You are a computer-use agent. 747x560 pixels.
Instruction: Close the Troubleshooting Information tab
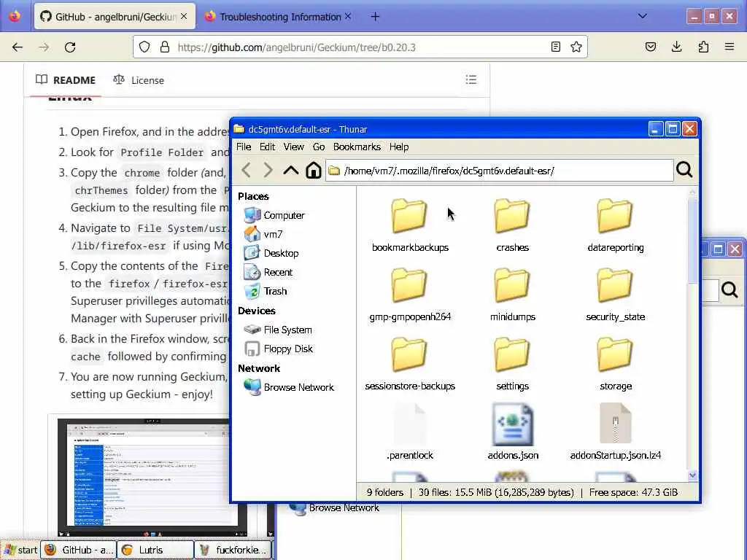tap(348, 16)
